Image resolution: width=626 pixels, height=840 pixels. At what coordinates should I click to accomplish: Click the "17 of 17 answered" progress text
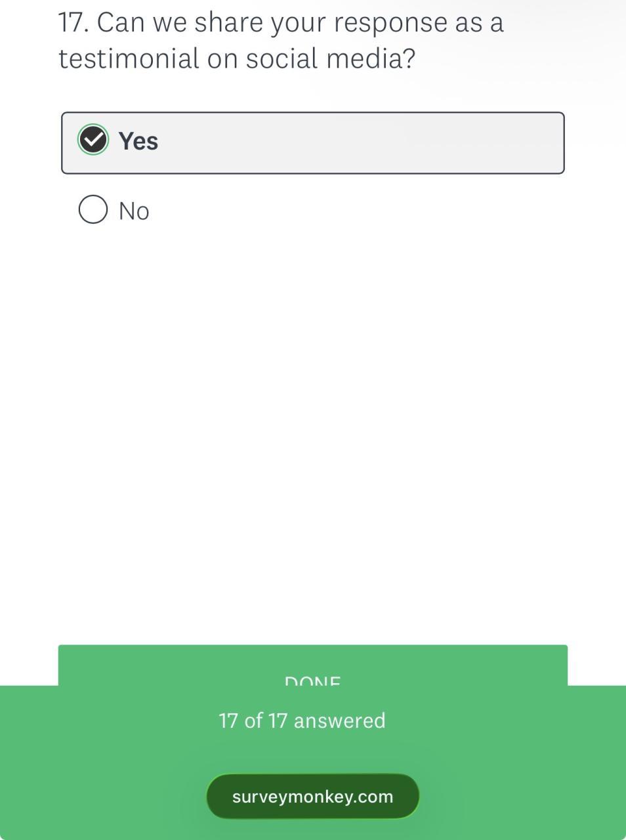coord(302,721)
